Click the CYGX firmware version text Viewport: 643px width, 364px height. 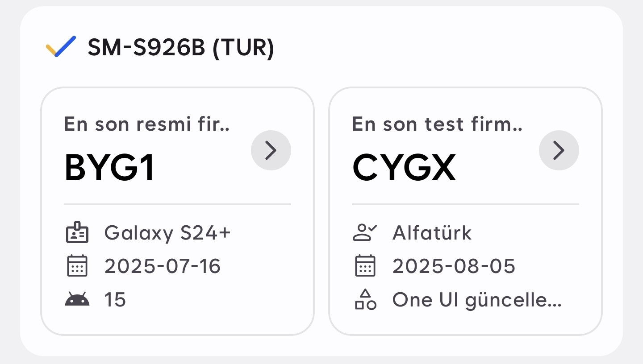point(404,168)
